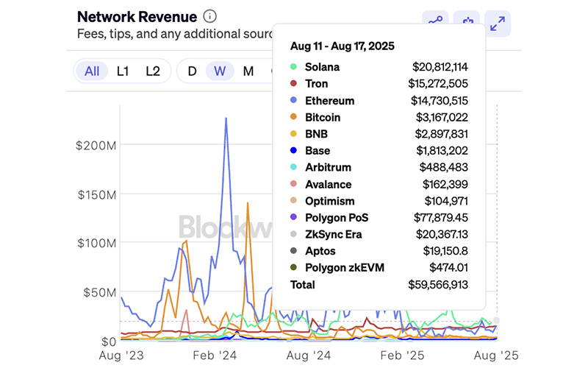This screenshot has width=588, height=368.
Task: Switch to monthly M interval
Action: pos(248,71)
